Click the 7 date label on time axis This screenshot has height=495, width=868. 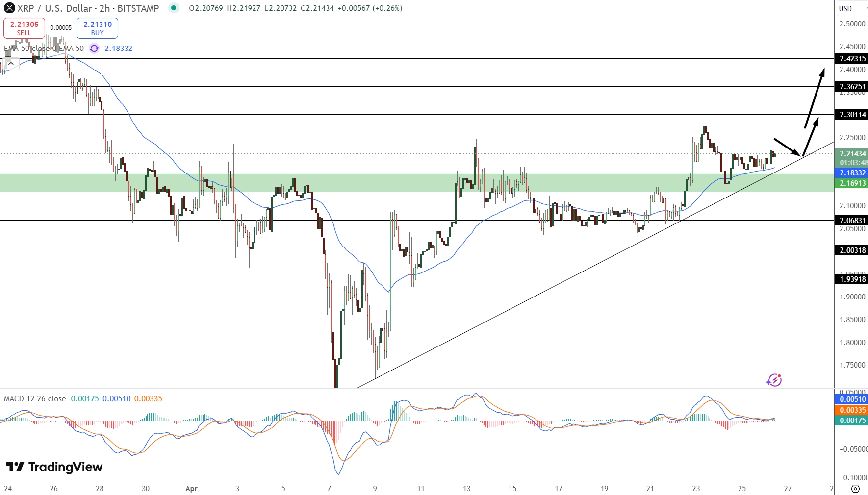[x=329, y=489]
